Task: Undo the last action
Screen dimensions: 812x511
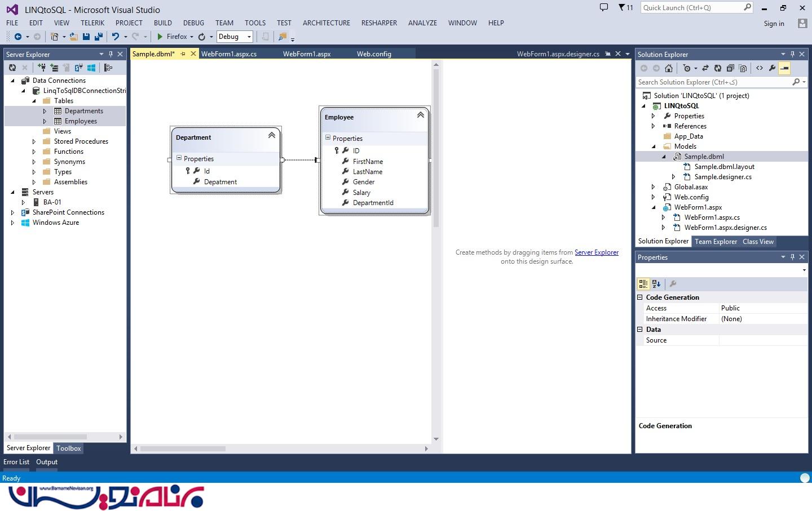Action: (x=115, y=37)
